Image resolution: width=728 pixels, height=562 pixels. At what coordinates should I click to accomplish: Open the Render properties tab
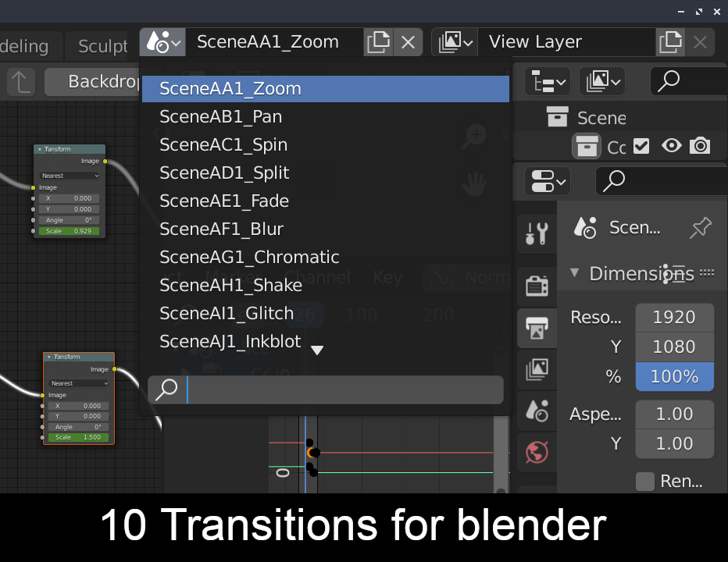point(537,286)
